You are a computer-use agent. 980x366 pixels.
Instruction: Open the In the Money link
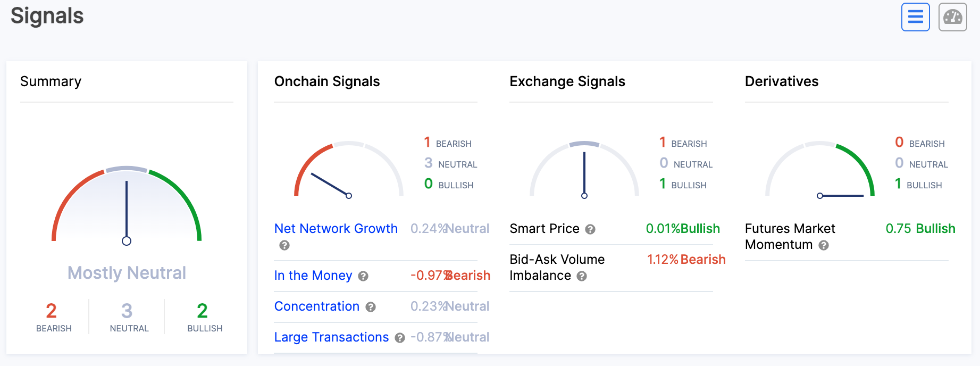(x=313, y=276)
